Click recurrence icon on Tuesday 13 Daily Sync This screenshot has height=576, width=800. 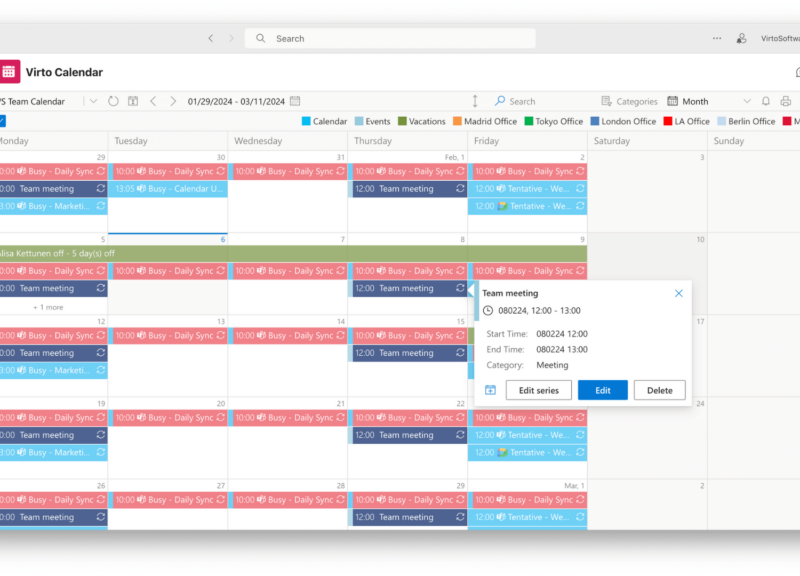click(x=220, y=335)
